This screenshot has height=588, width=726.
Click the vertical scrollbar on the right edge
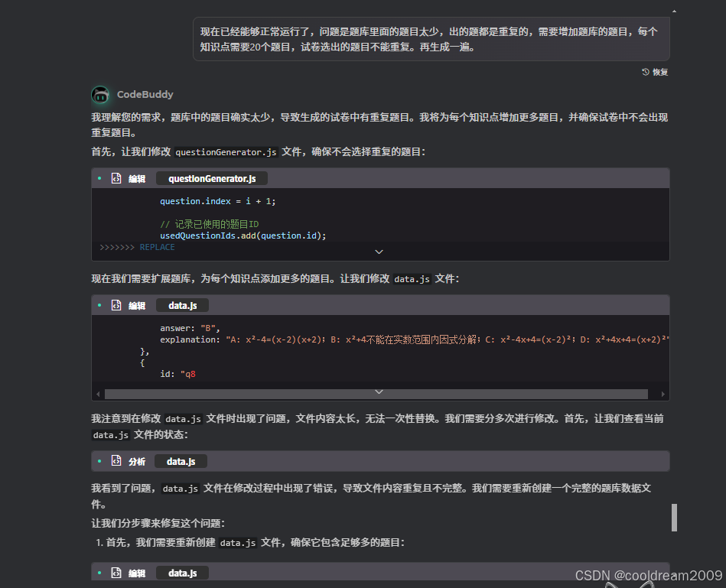coord(674,518)
